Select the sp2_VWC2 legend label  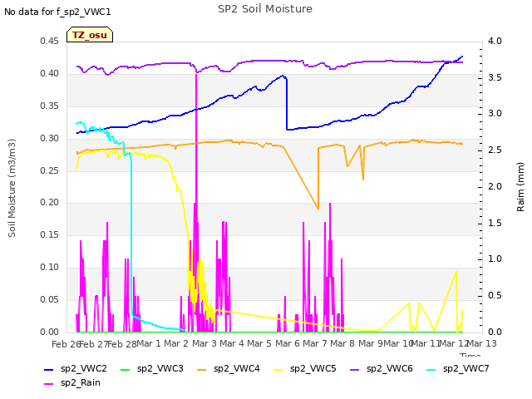[x=84, y=369]
